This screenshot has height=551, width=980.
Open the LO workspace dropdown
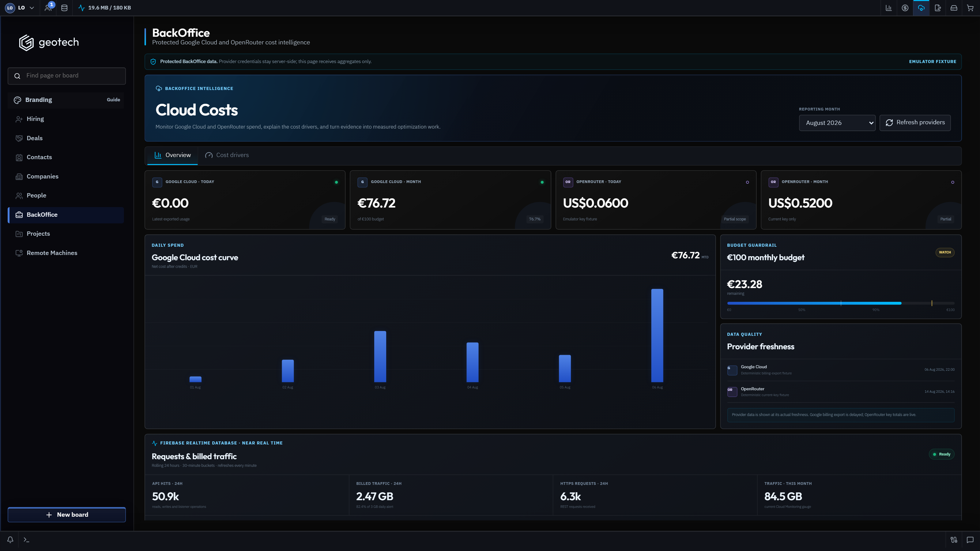point(20,8)
